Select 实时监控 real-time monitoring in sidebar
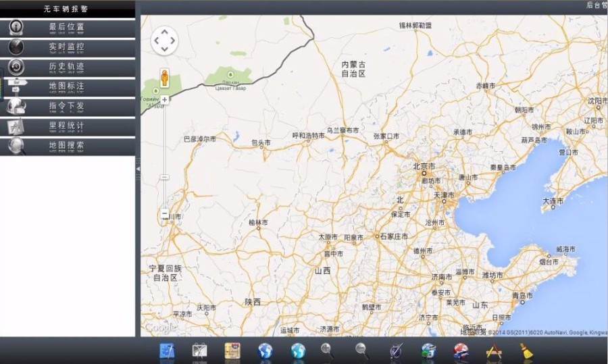 coord(66,47)
